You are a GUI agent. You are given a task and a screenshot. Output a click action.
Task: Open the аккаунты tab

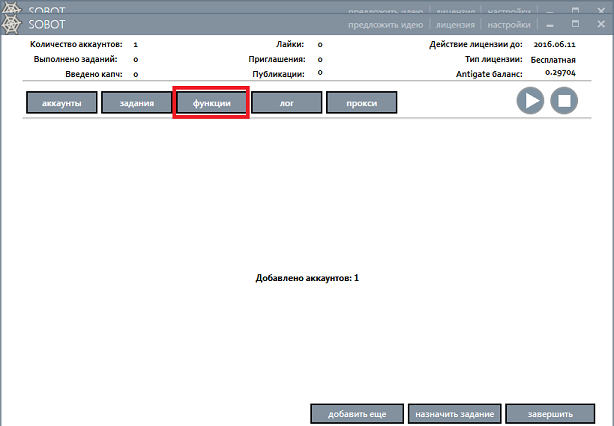click(x=61, y=103)
